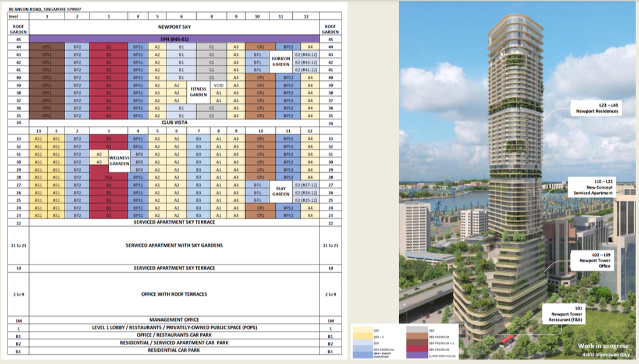639x364 pixels.
Task: Select the left 1M level label
Action: pyautogui.click(x=19, y=320)
